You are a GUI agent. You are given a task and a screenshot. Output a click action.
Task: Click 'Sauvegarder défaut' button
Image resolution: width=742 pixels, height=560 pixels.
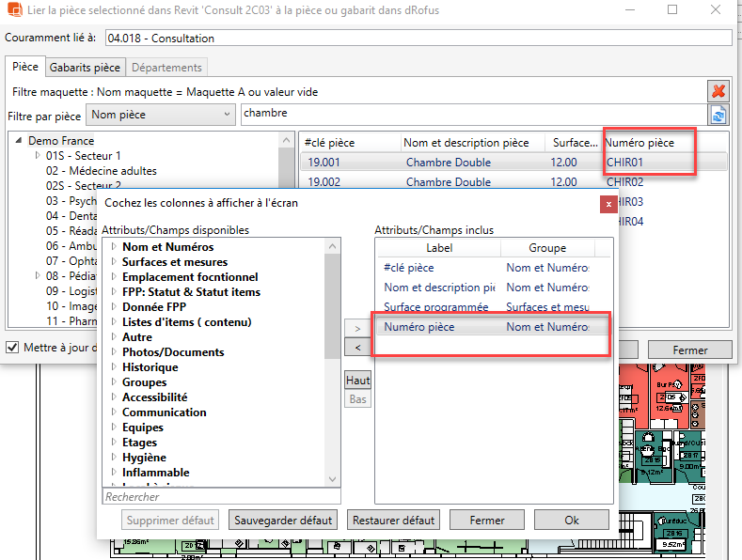tap(283, 521)
